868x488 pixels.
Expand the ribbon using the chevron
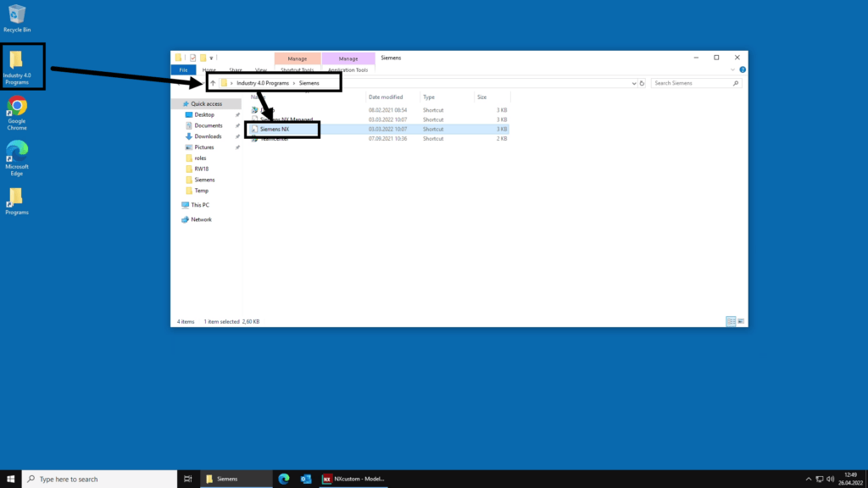click(x=734, y=69)
